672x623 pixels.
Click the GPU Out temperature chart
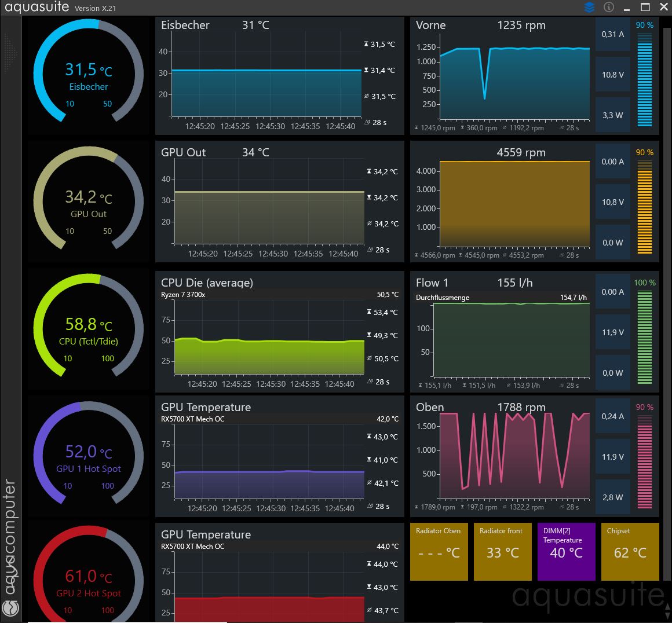point(279,202)
